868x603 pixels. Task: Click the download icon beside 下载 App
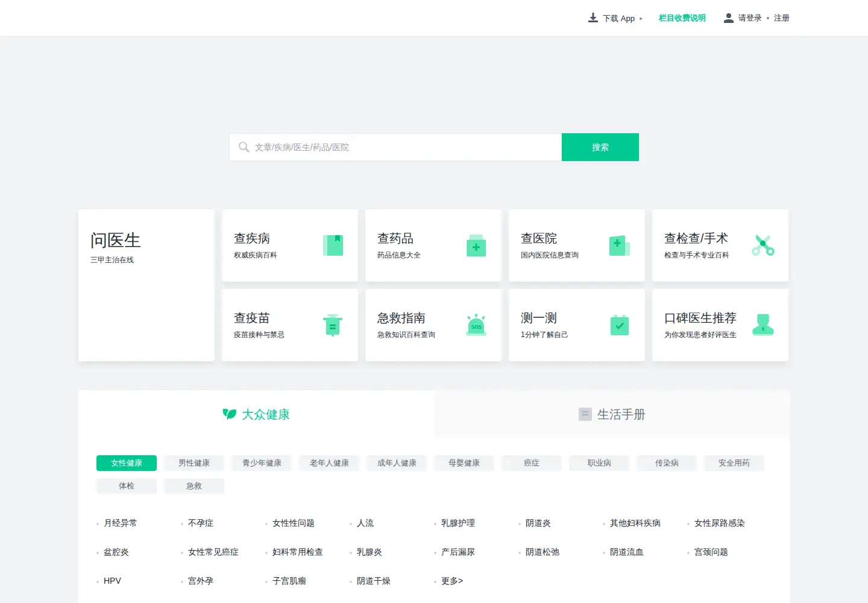pos(593,18)
